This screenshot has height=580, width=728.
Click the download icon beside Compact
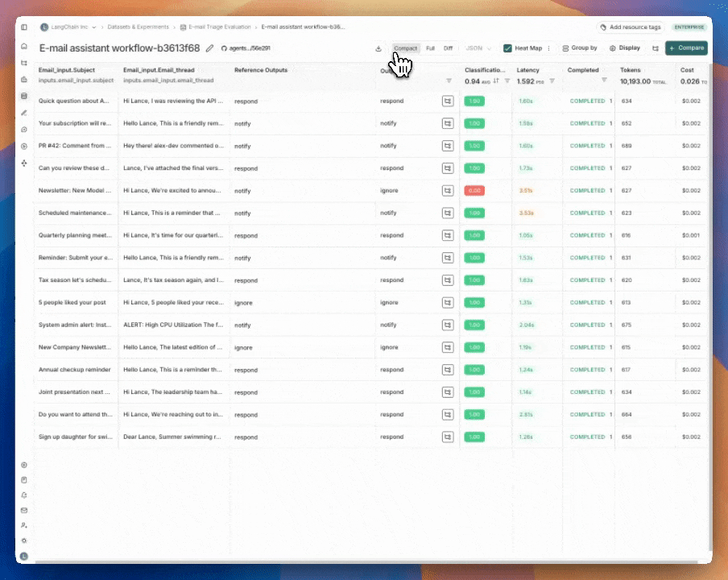coord(378,48)
